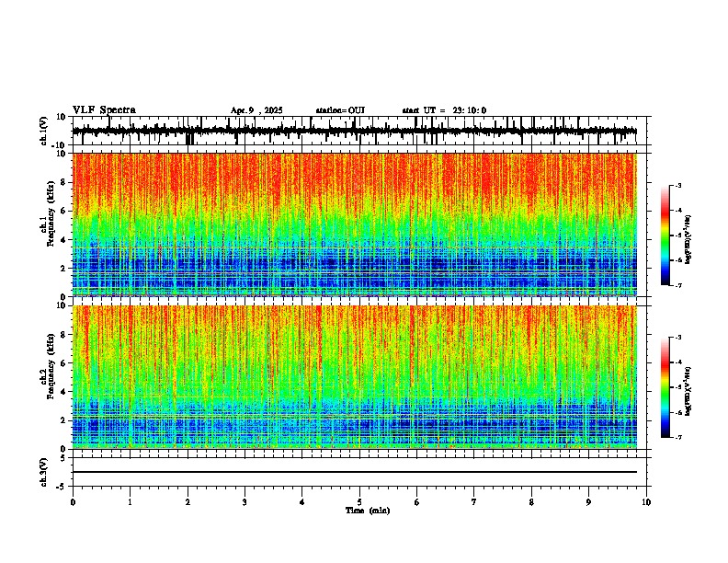Click time-axis tick label "9"
Screen dimensions: 728x563
coord(588,502)
